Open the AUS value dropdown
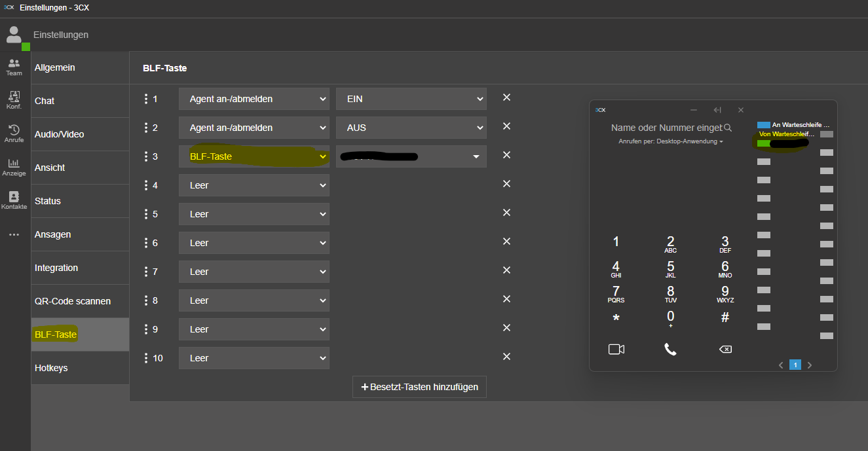Viewport: 868px width, 451px height. [411, 128]
